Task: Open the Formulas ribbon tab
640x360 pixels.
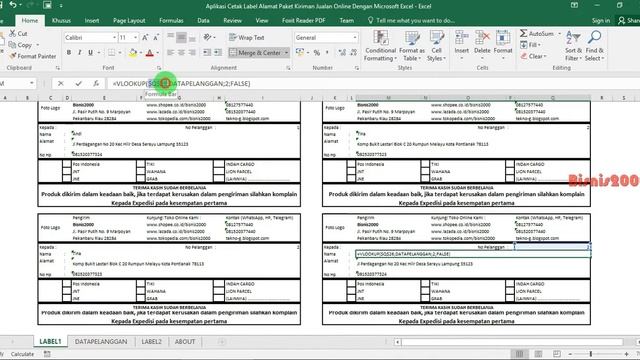Action: pyautogui.click(x=171, y=20)
